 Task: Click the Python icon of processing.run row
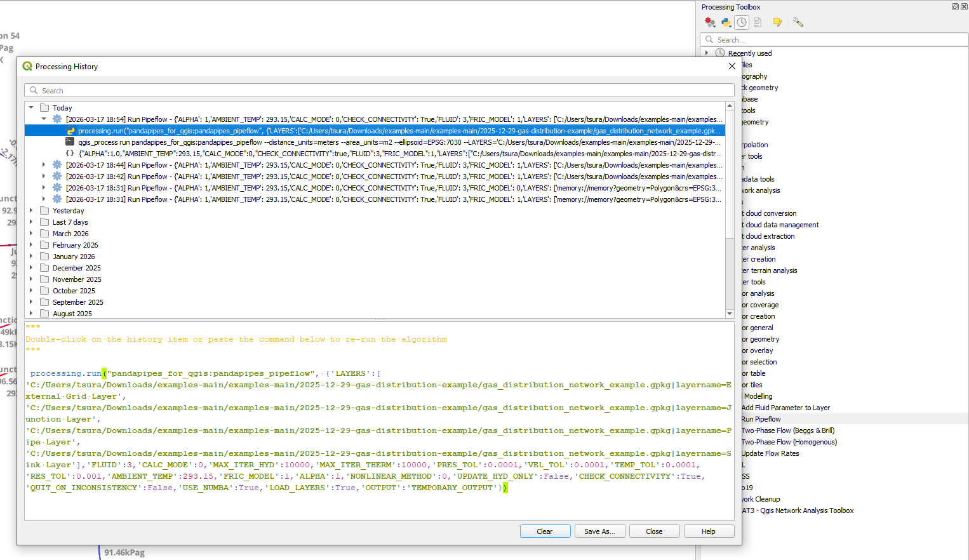70,131
